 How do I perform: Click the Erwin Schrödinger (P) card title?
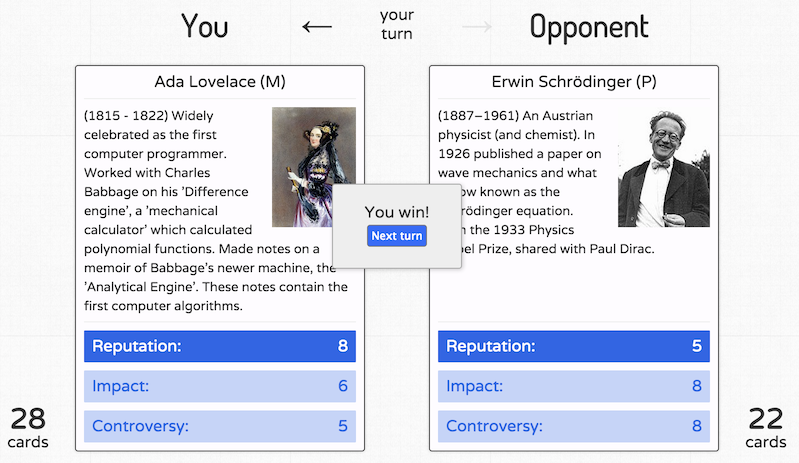point(574,81)
